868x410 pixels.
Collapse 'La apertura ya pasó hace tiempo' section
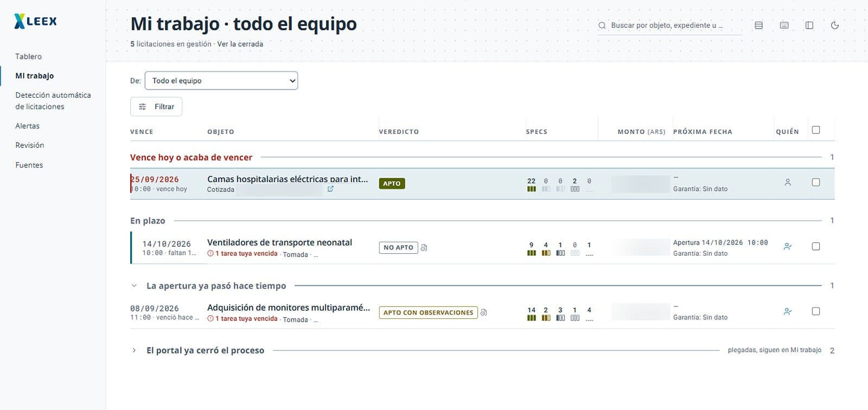134,286
